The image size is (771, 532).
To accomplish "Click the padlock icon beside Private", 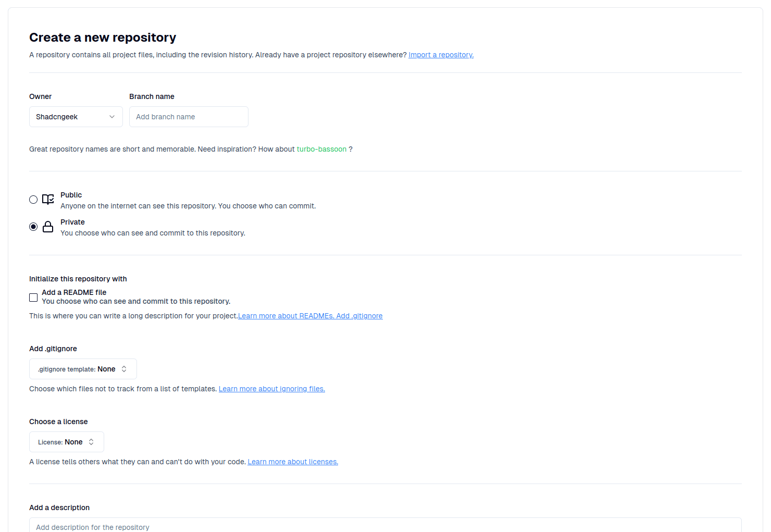I will coord(48,227).
